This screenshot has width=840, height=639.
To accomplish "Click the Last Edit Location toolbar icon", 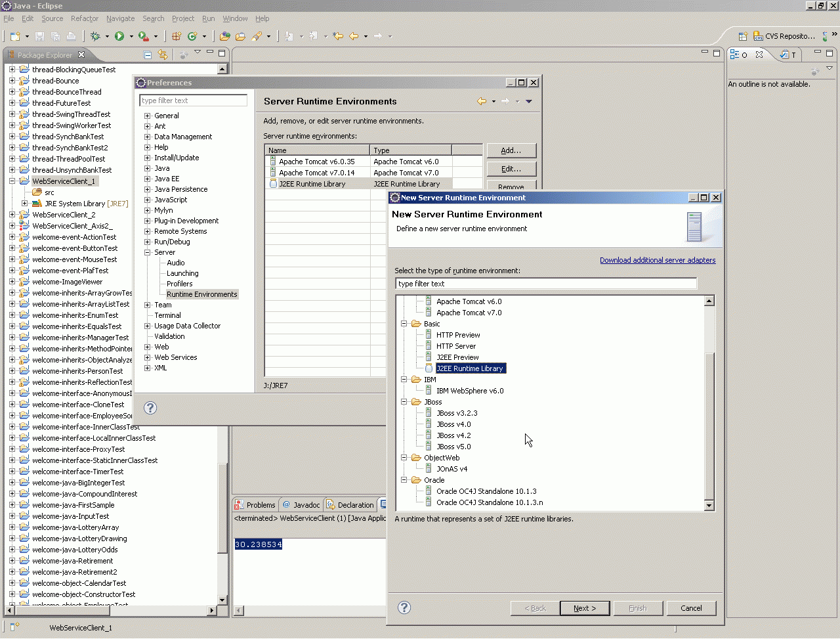I will (x=338, y=36).
